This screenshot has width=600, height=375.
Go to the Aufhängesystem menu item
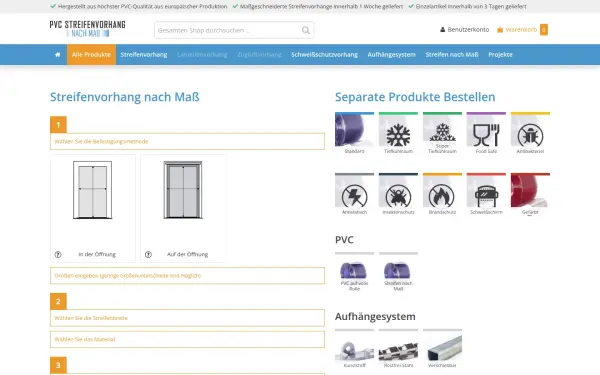coord(391,55)
